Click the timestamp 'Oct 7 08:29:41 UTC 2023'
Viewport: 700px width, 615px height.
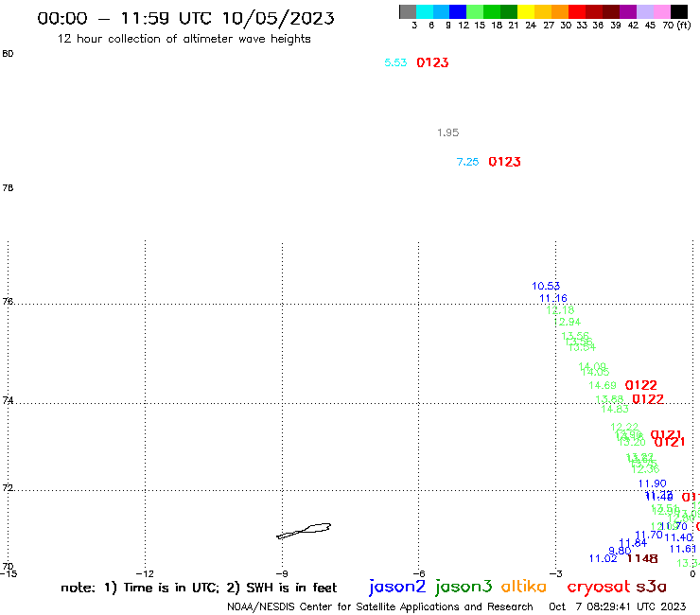pos(617,606)
